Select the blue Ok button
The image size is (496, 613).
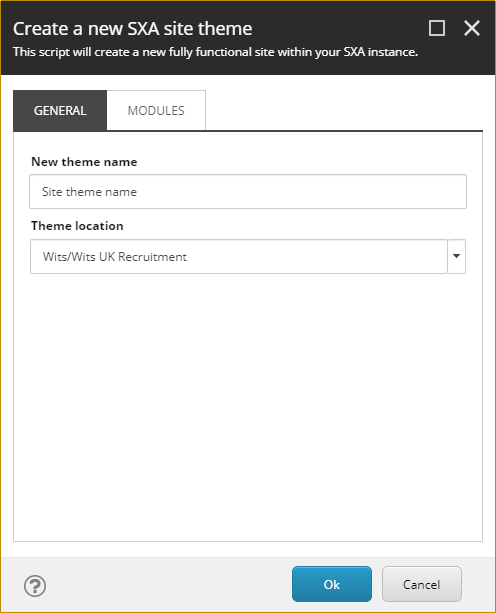click(331, 584)
